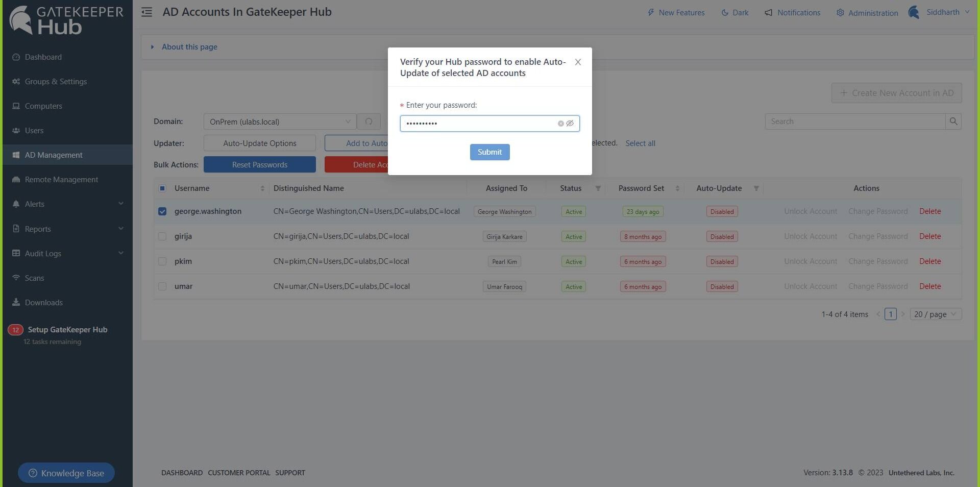980x487 pixels.
Task: Check the umar row checkbox
Action: point(162,286)
